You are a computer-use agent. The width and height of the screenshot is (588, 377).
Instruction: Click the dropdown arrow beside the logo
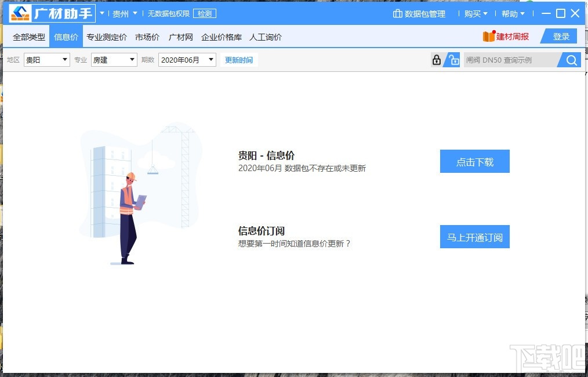pyautogui.click(x=101, y=13)
